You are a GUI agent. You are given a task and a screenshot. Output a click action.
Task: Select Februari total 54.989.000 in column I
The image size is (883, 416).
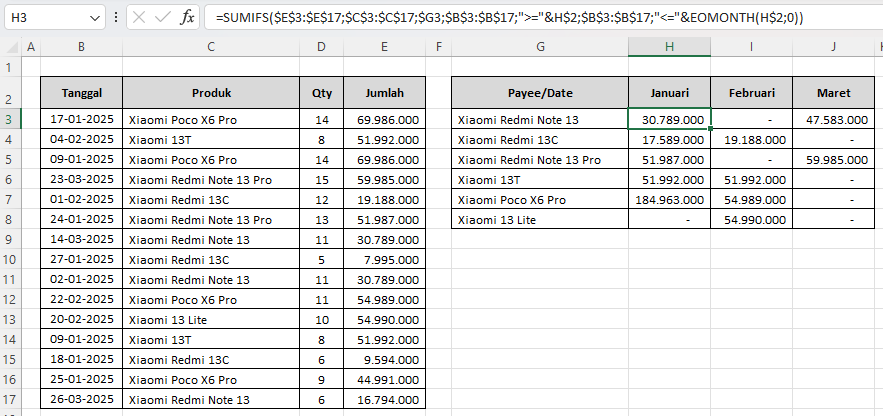click(x=751, y=199)
